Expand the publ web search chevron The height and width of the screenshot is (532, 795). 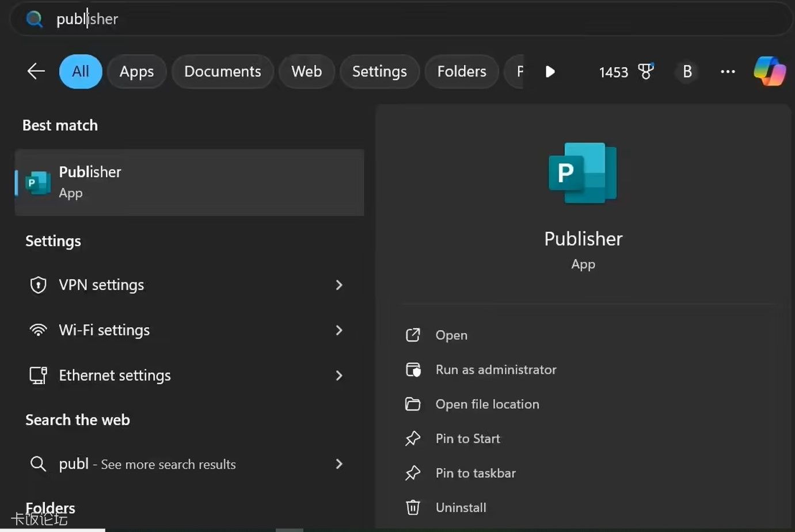339,464
